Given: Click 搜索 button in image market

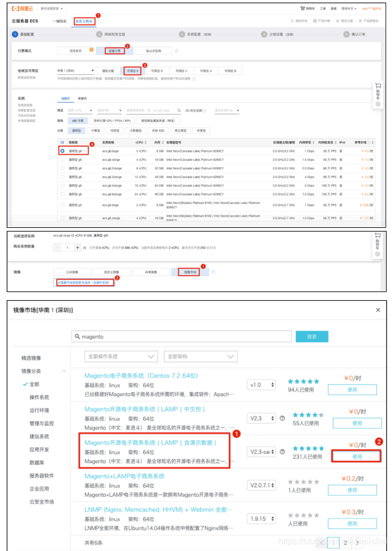Looking at the screenshot, I should tap(312, 336).
